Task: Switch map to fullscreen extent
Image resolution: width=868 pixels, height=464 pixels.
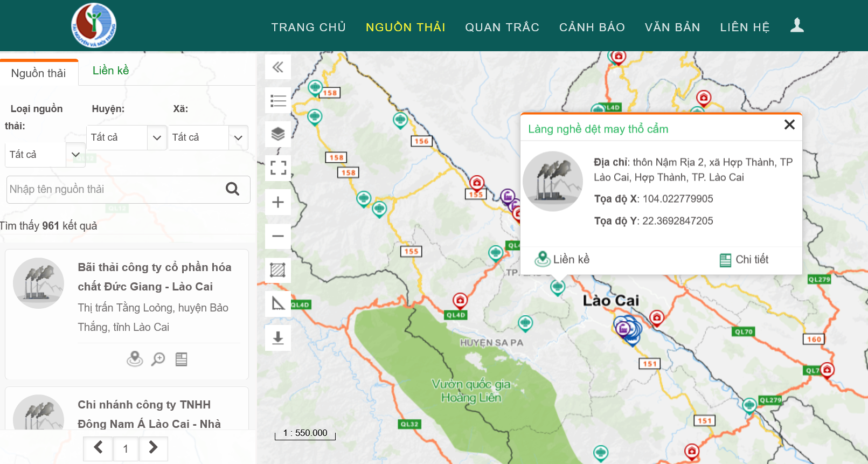Action: (x=278, y=168)
